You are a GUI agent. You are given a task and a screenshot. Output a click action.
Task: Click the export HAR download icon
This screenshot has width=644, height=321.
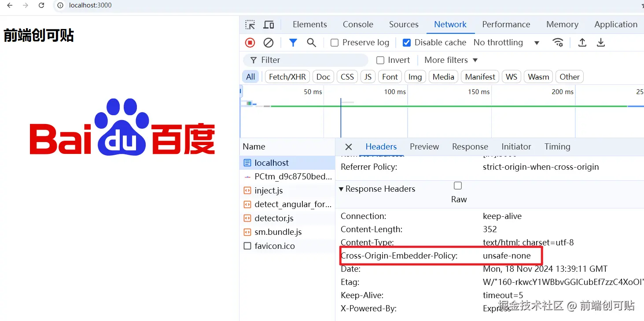pyautogui.click(x=600, y=43)
